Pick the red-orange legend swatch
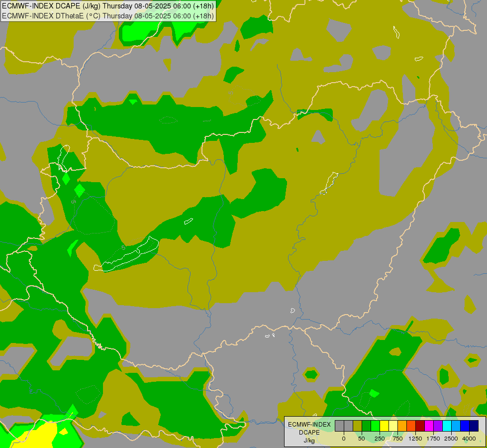Image resolution: width=487 pixels, height=448 pixels. point(411,426)
